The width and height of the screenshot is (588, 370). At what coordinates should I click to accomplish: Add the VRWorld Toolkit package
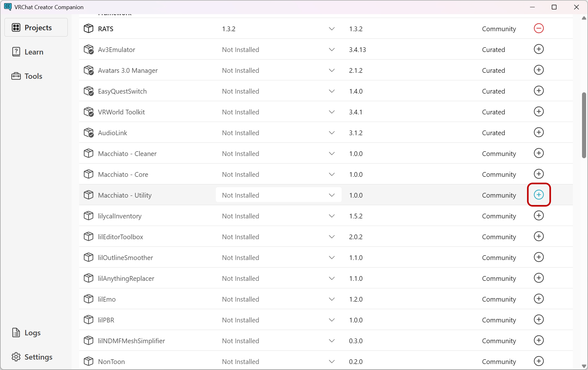click(x=539, y=112)
